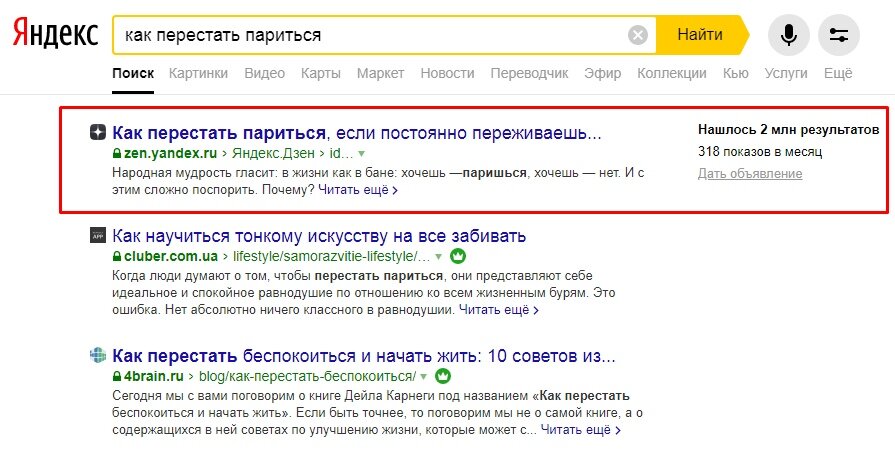Open the Переводчик tab
The width and height of the screenshot is (895, 455).
click(529, 73)
